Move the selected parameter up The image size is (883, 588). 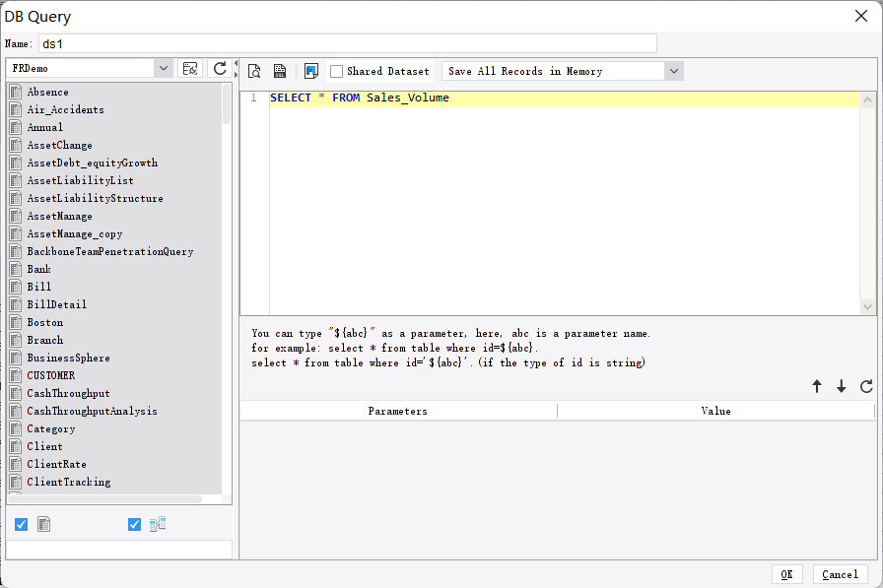817,386
